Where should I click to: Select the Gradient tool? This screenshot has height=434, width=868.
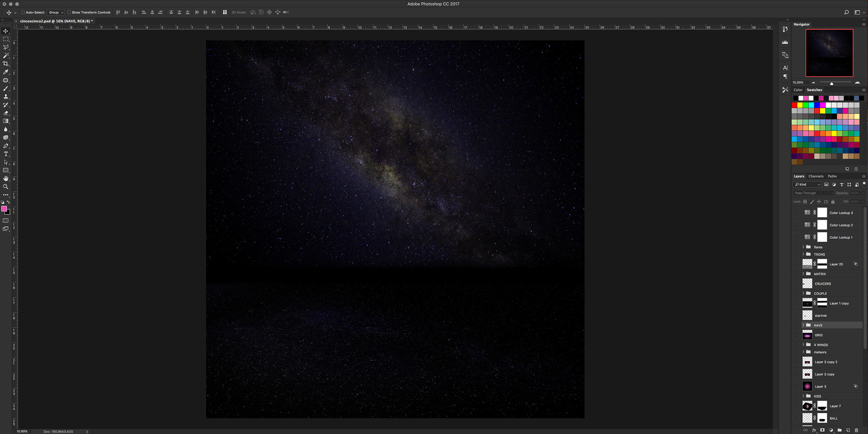pos(6,121)
